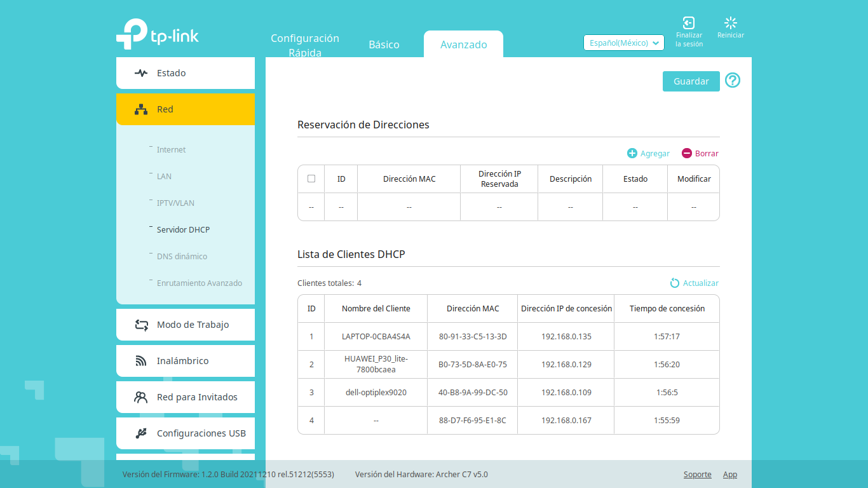Screen dimensions: 868x488
Task: Collapse the Red menu section
Action: (x=186, y=109)
